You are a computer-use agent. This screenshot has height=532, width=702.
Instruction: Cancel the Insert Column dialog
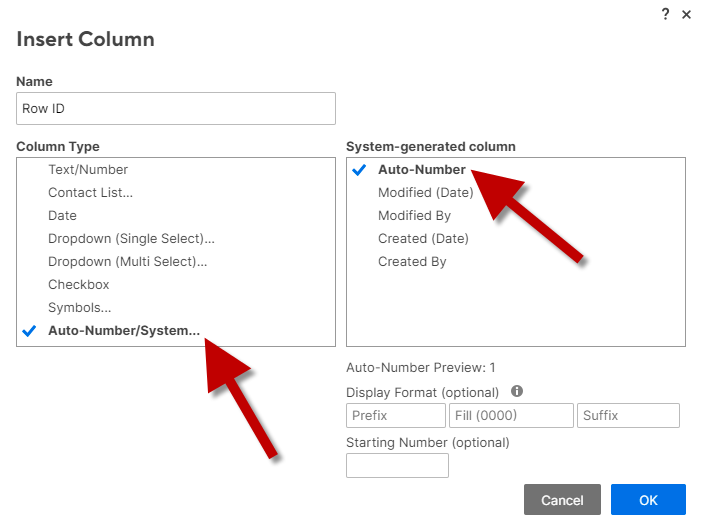coord(562,500)
